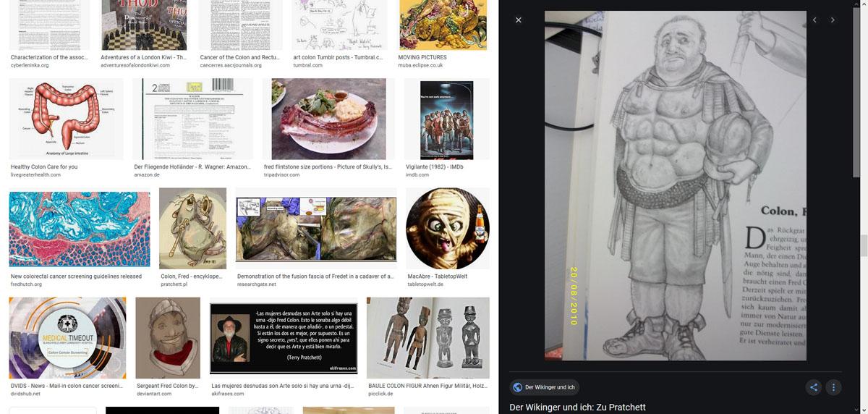The height and width of the screenshot is (414, 868).
Task: Select the Sergeant Fred Colon deviantart drawing
Action: [168, 337]
